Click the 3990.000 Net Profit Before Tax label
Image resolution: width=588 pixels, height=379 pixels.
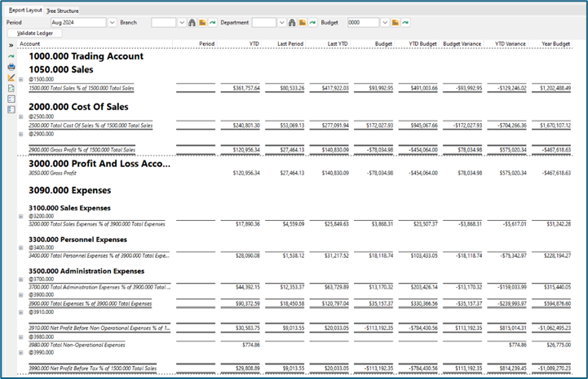[x=93, y=368]
